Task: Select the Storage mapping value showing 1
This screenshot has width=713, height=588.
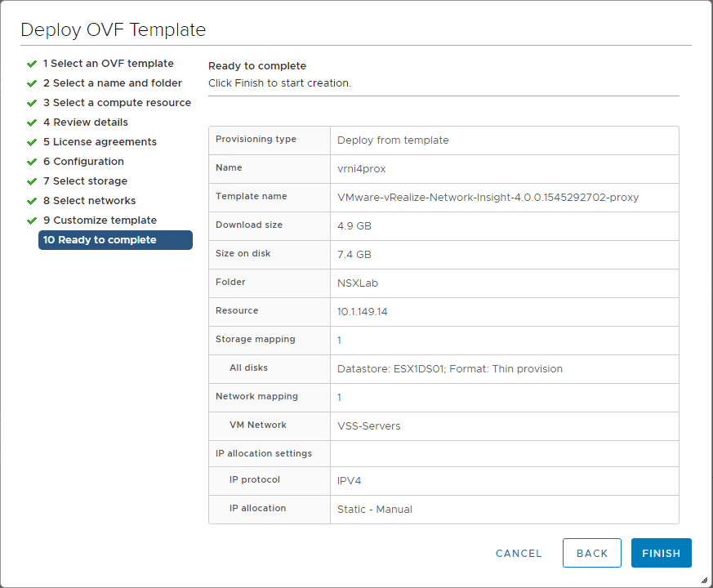Action: (x=341, y=340)
